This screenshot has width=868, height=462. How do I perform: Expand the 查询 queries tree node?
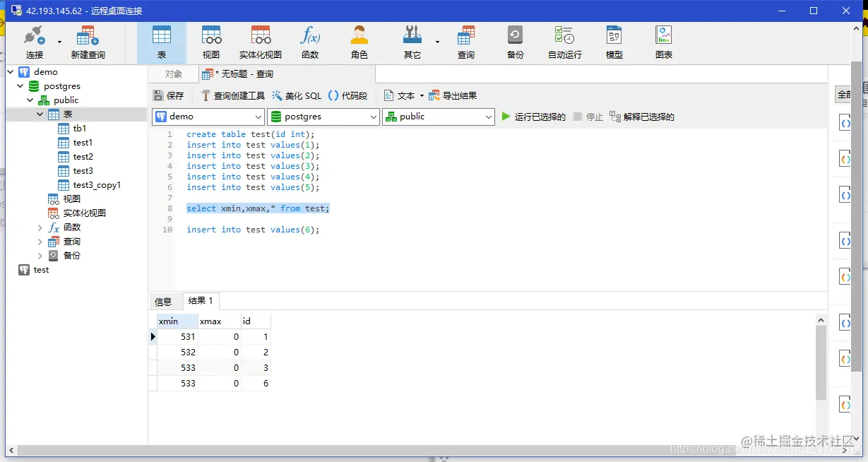(x=40, y=241)
